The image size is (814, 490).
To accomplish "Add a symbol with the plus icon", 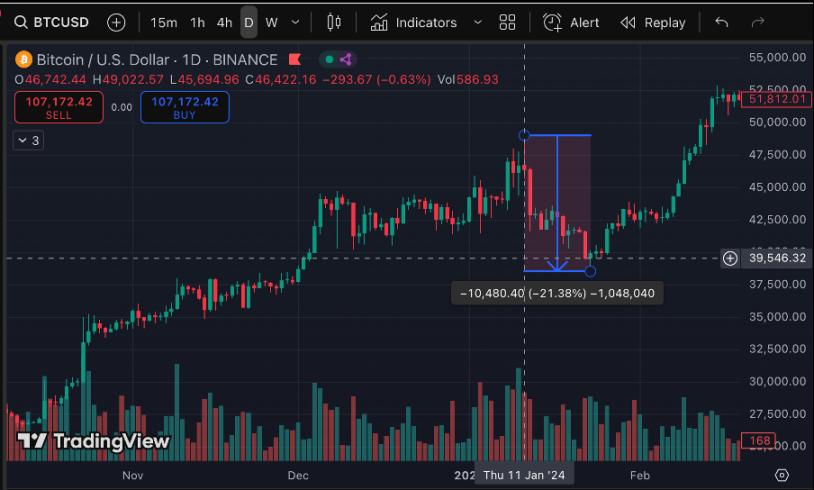I will click(116, 22).
